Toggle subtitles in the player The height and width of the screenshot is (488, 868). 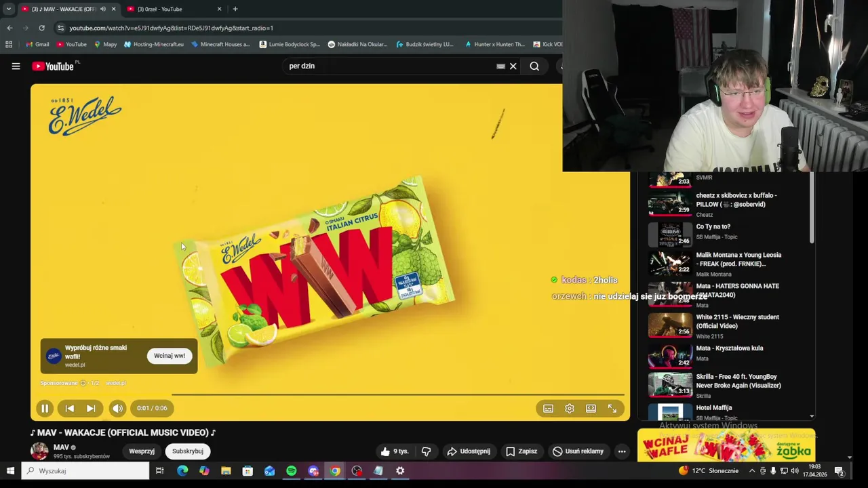pyautogui.click(x=548, y=408)
